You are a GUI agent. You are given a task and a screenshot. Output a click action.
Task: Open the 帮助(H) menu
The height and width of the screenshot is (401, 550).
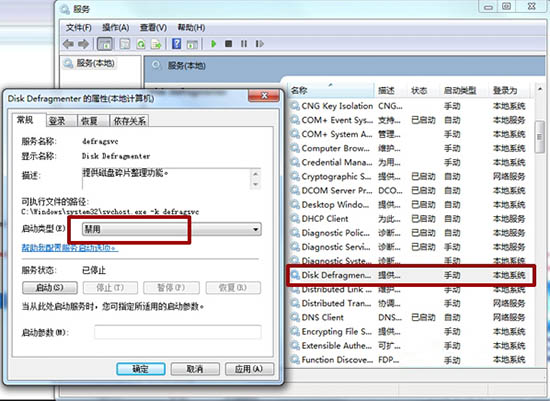pyautogui.click(x=191, y=27)
